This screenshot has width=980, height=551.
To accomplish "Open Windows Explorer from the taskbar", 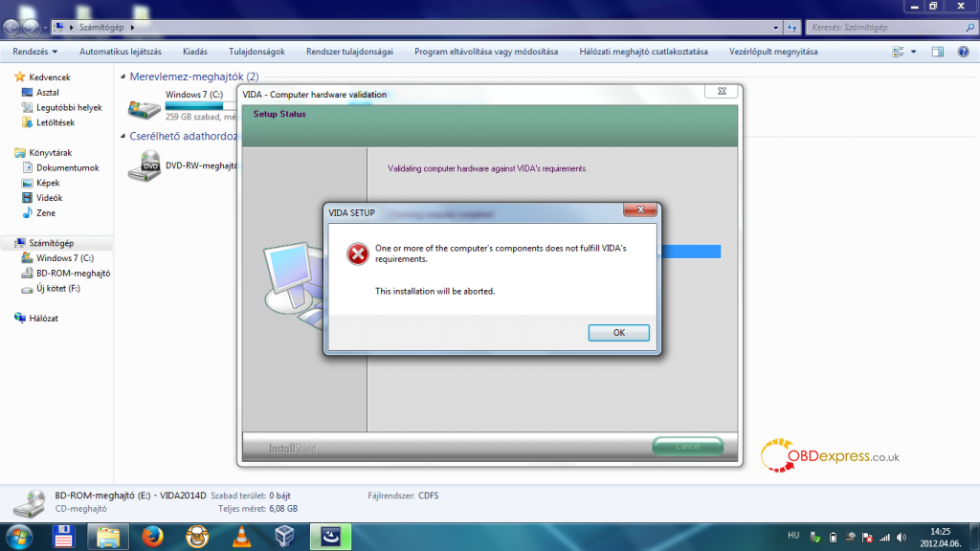I will click(108, 538).
